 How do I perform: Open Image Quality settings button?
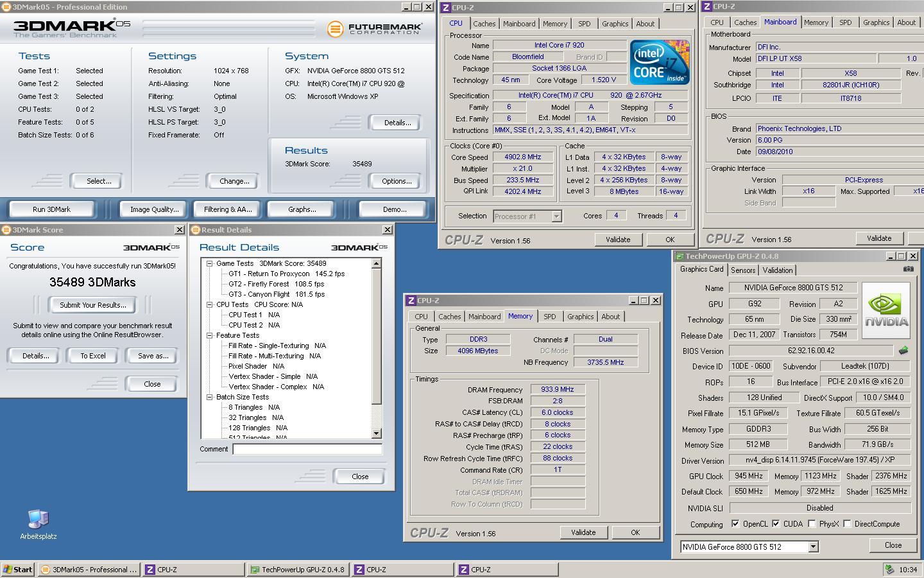click(154, 209)
